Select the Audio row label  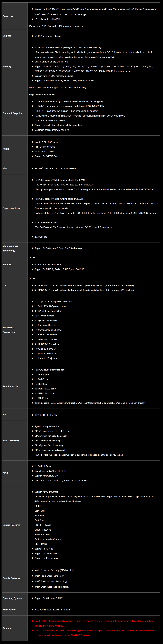click(x=6, y=149)
